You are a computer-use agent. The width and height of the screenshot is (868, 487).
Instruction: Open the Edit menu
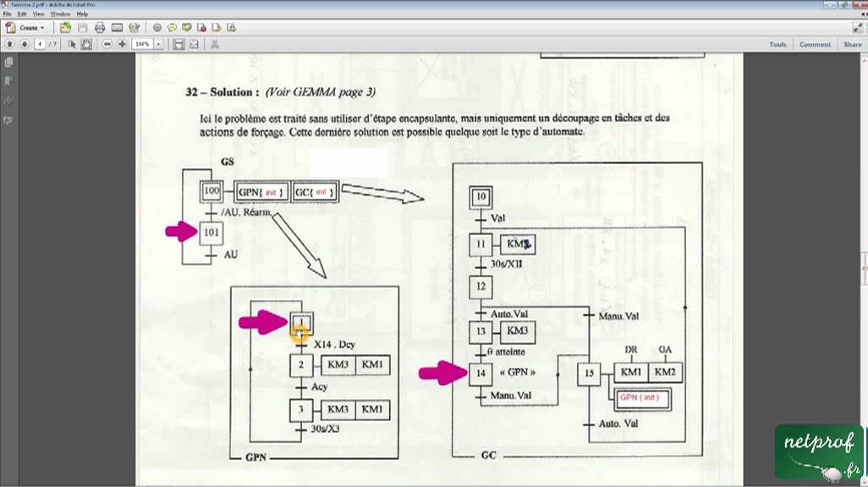(22, 14)
